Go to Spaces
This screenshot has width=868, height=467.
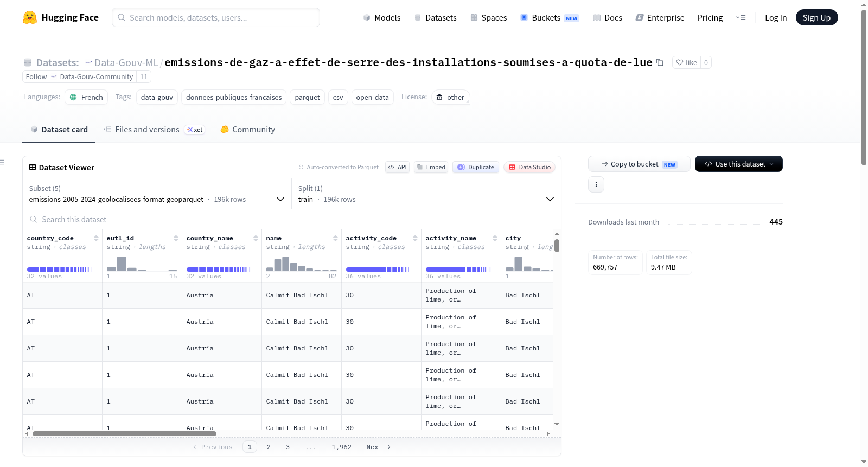(488, 17)
